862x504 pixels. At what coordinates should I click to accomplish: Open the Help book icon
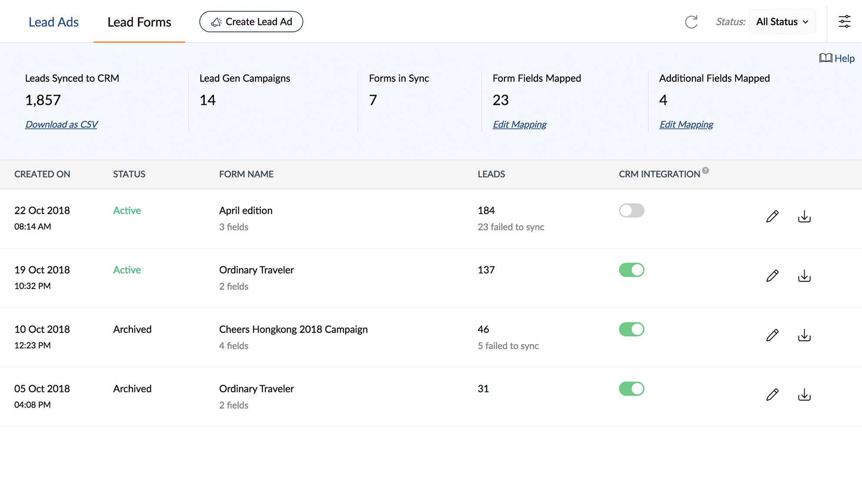825,58
